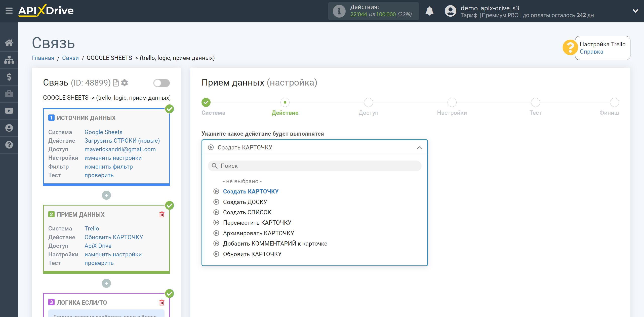
Task: Open the profile sidebar icon
Action: 9,128
